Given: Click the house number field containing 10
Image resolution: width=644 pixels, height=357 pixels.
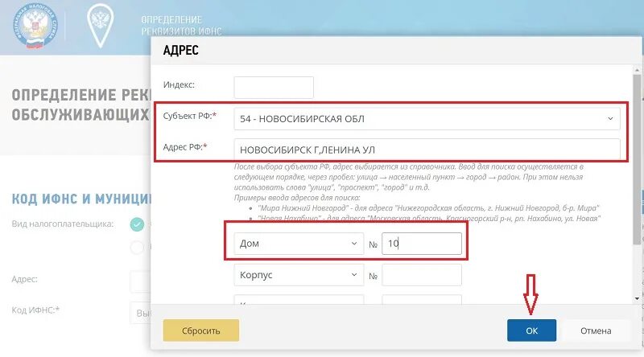Looking at the screenshot, I should 421,244.
